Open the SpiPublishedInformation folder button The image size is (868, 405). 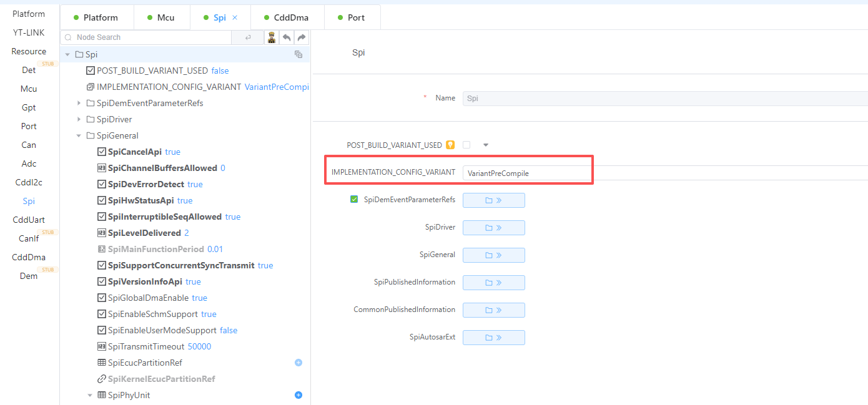pos(494,283)
